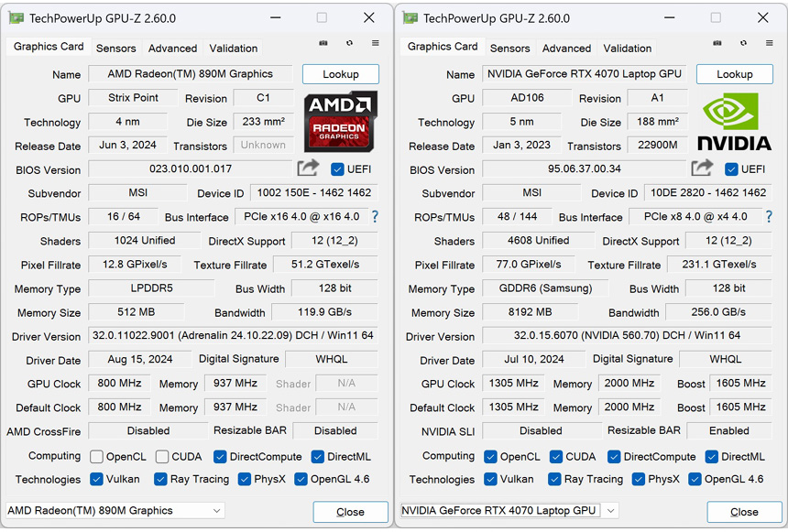Click GPU-Z app icon in AMD window titlebar
788x532 pixels.
point(16,18)
